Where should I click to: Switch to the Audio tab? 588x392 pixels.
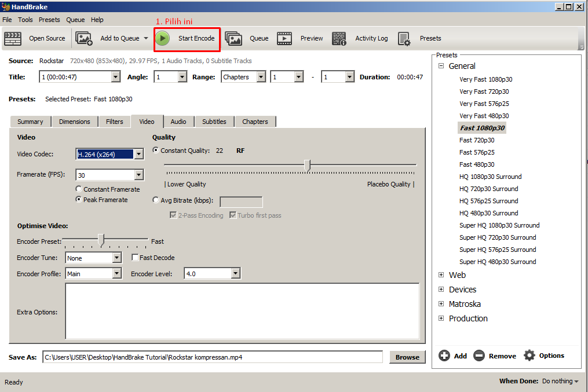pyautogui.click(x=178, y=122)
